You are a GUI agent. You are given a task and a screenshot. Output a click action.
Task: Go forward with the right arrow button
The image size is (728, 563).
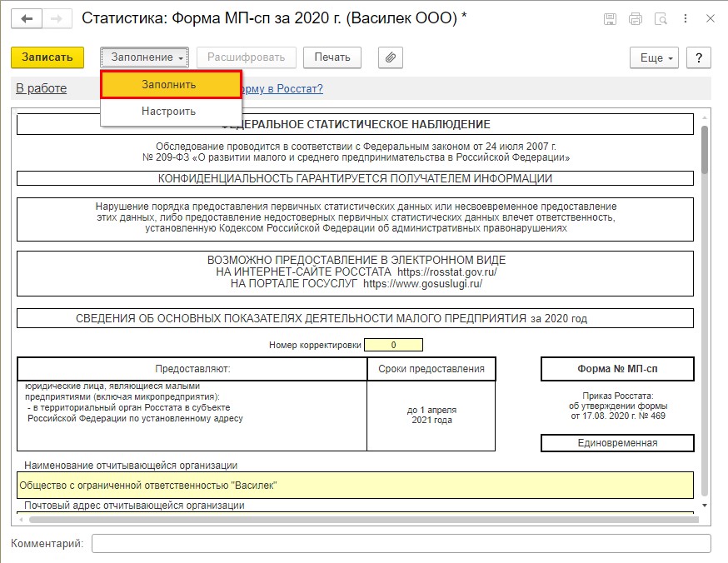pos(57,19)
